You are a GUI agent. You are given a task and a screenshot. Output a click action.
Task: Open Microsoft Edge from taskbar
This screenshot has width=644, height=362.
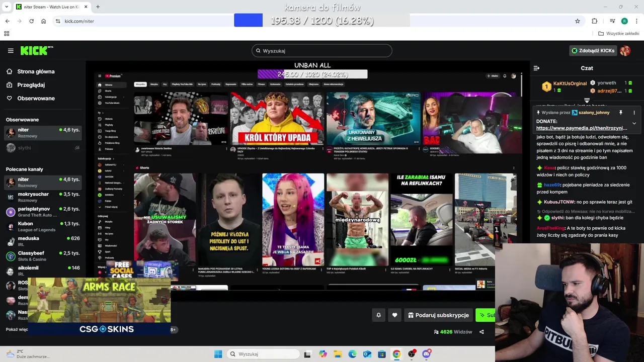coord(352,354)
